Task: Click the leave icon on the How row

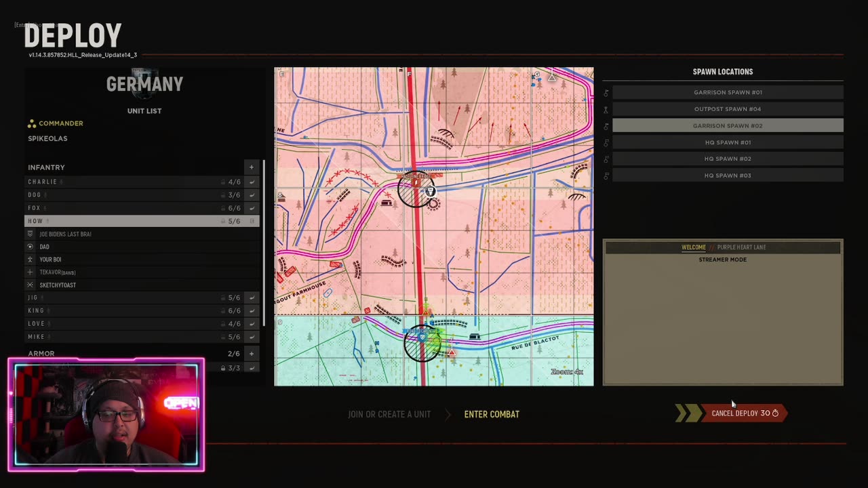Action: pos(252,221)
